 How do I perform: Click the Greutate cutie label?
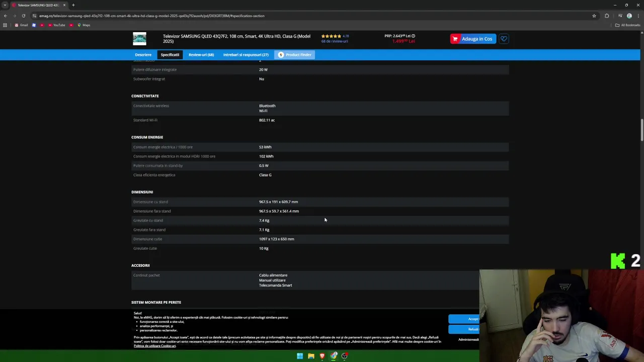coord(145,248)
